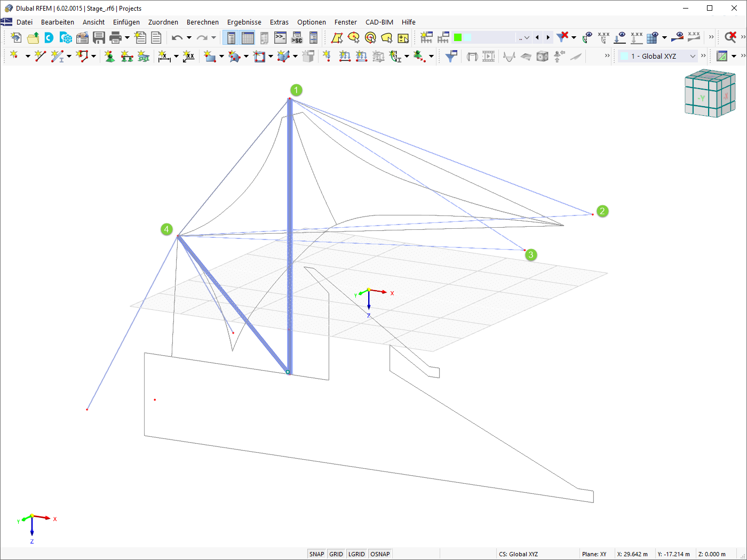Insert a new member
This screenshot has width=747, height=560.
pos(57,56)
